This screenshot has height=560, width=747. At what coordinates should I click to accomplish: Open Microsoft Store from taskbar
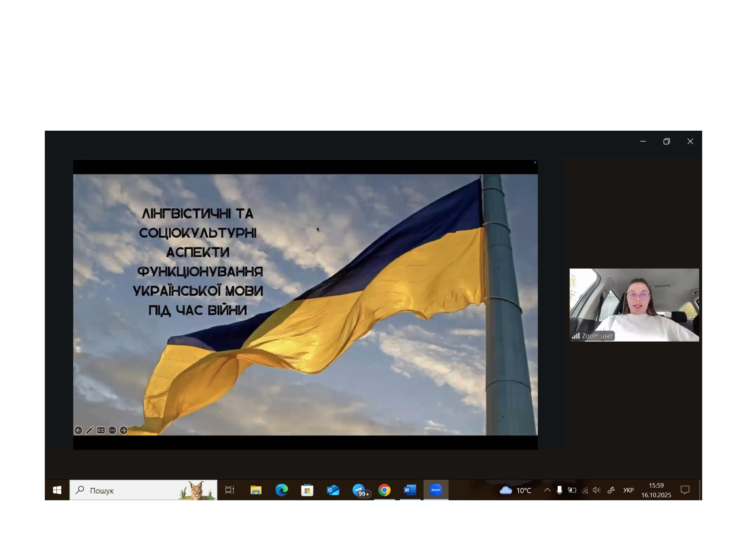(307, 490)
